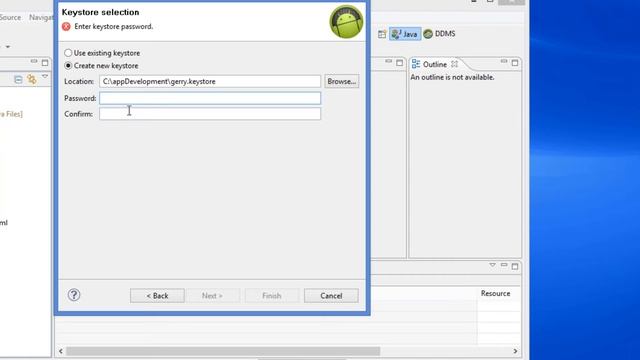This screenshot has height=360, width=640.
Task: Click the Open Perspective icon
Action: click(x=382, y=34)
